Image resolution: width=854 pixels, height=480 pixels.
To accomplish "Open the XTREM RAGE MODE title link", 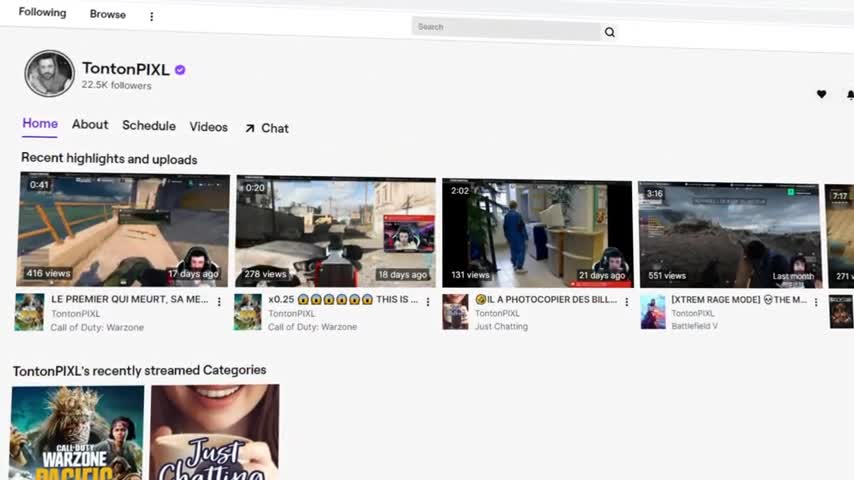I will click(739, 300).
